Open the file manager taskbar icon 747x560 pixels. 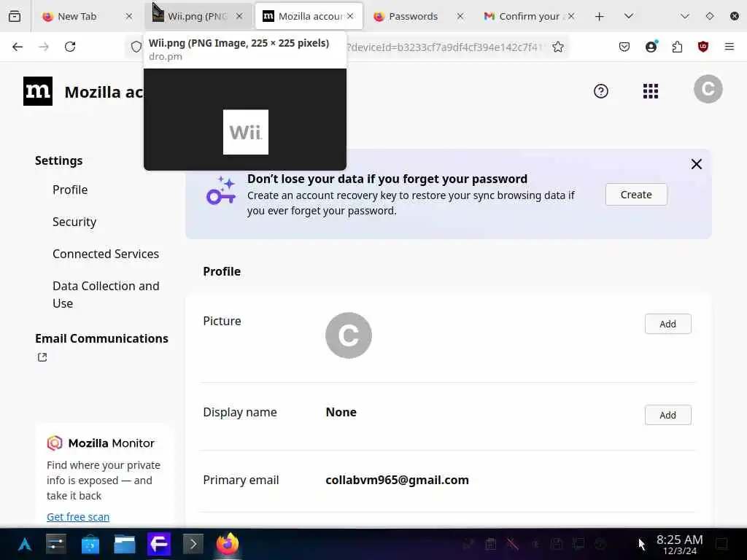[125, 544]
